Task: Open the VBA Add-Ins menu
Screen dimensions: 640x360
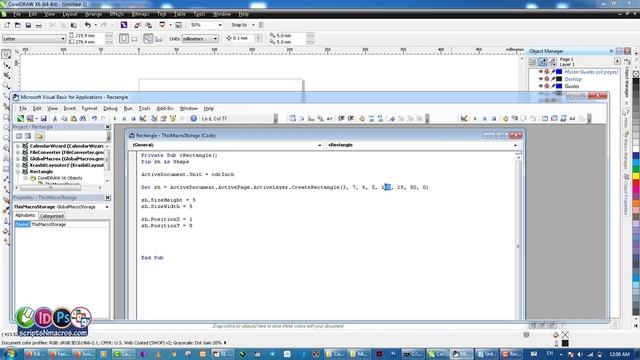Action: [x=165, y=109]
